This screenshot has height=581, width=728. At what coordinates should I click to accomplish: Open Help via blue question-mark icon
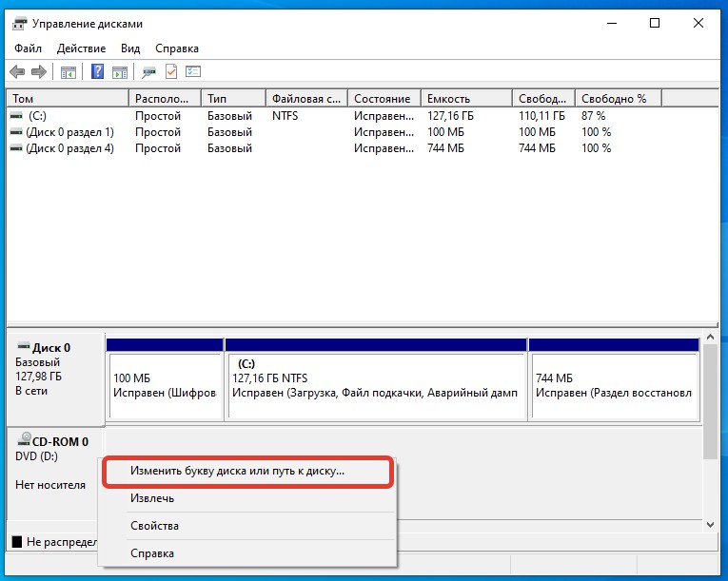(97, 71)
